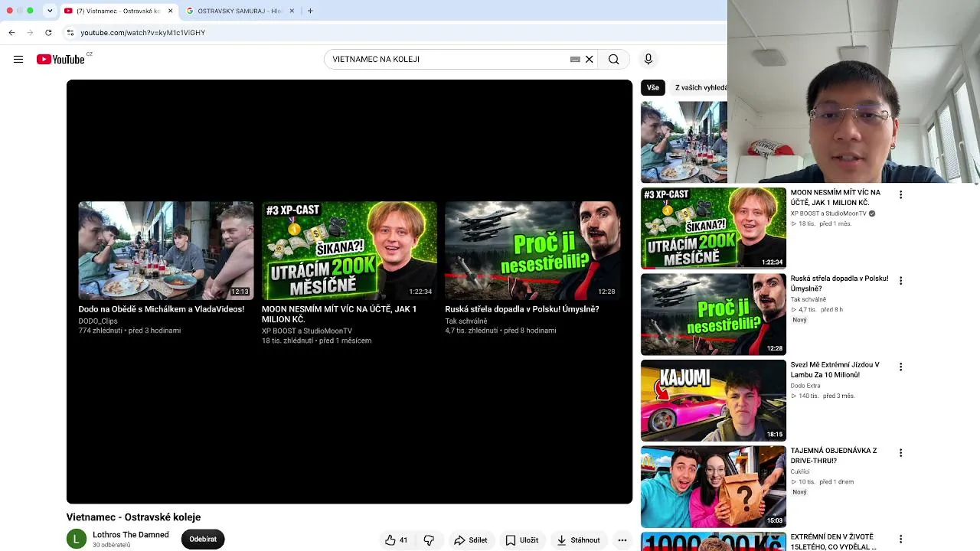980x551 pixels.
Task: Open the on-screen keyboard in search box
Action: coord(575,59)
